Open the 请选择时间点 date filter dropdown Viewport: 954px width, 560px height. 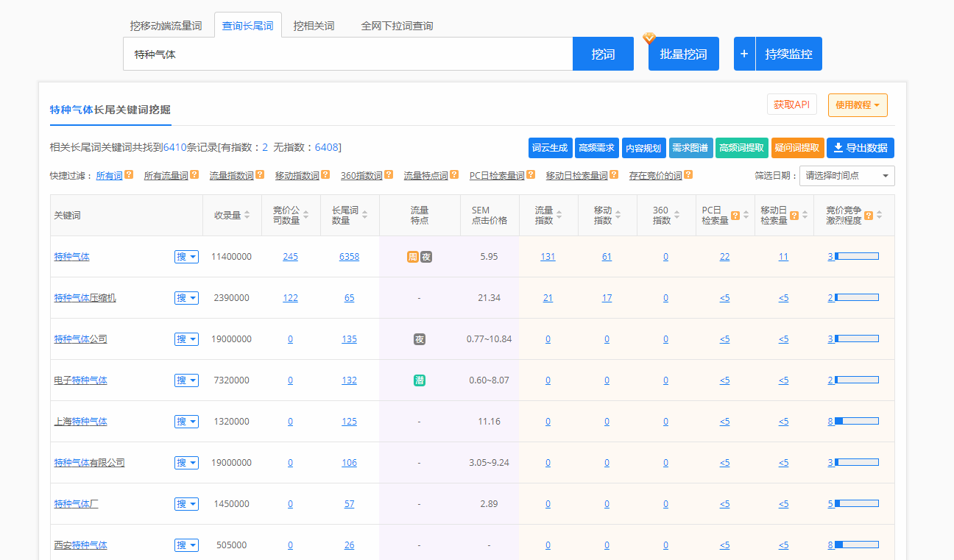[x=847, y=175]
